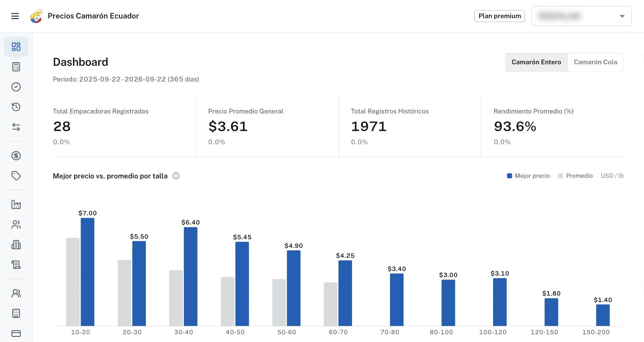Click the Plan premium button
Screen dimensions: 644x342
(x=500, y=16)
